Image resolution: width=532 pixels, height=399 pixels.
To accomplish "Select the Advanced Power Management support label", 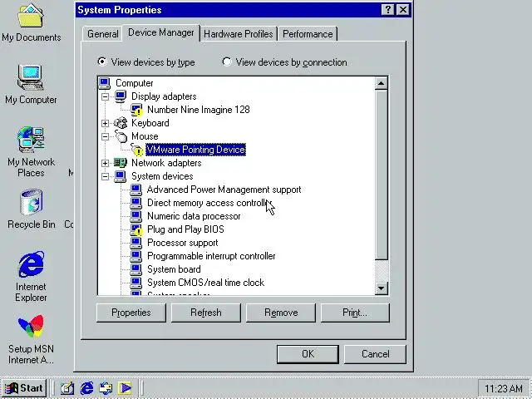I will [224, 190].
